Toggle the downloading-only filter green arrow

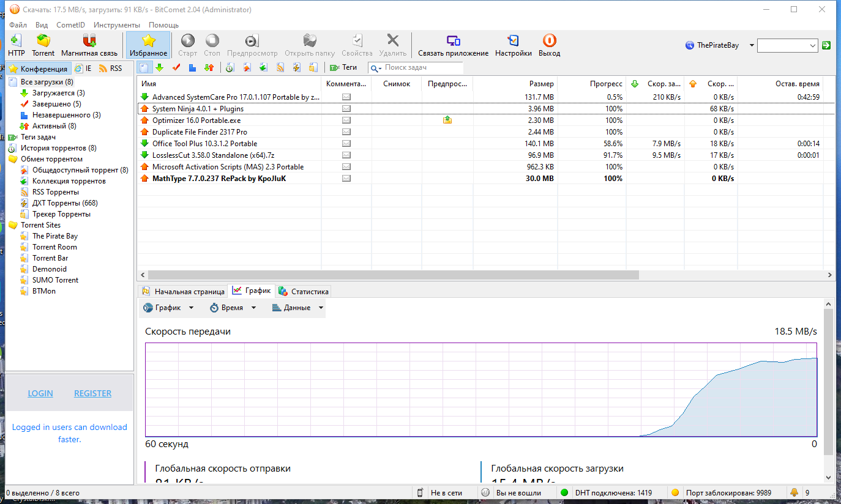coord(159,68)
